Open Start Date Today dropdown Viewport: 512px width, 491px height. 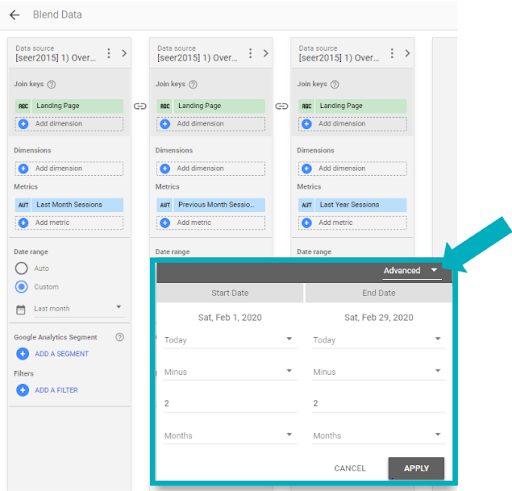point(230,340)
